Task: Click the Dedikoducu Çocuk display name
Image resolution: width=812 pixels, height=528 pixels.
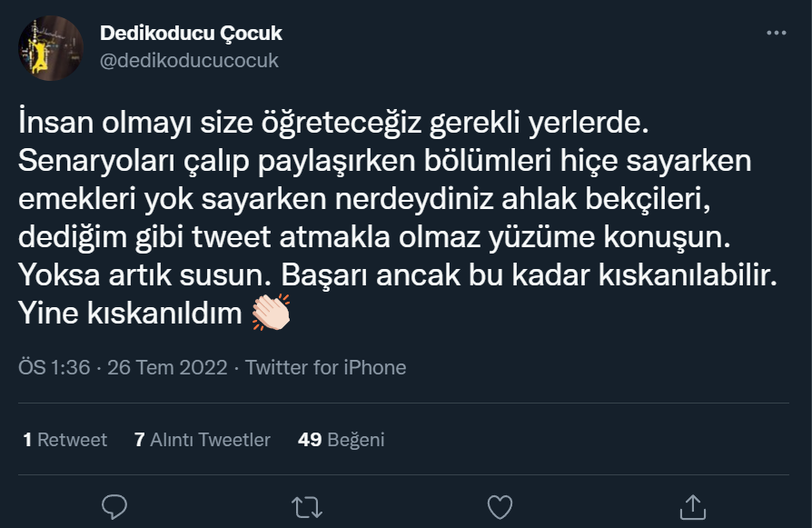Action: click(191, 34)
